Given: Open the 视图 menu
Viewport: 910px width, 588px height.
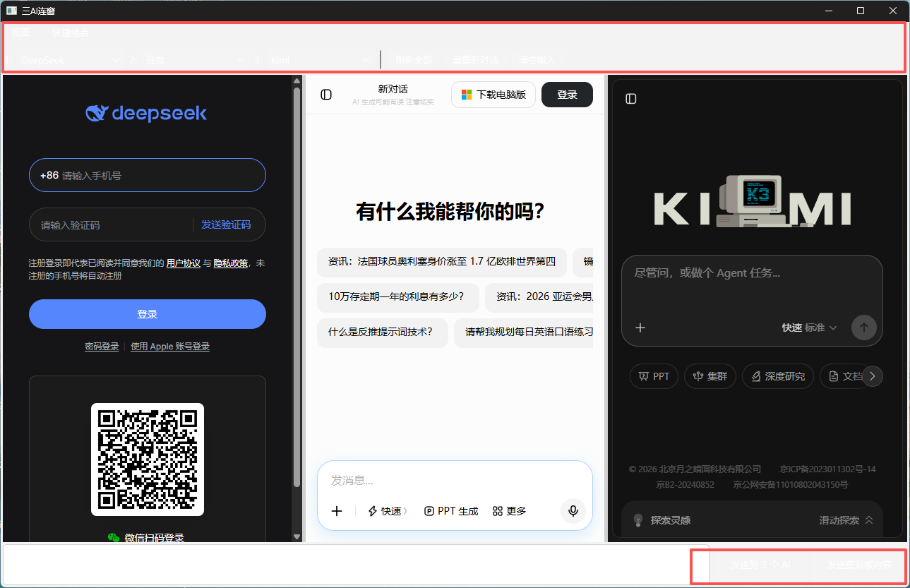Looking at the screenshot, I should [21, 32].
